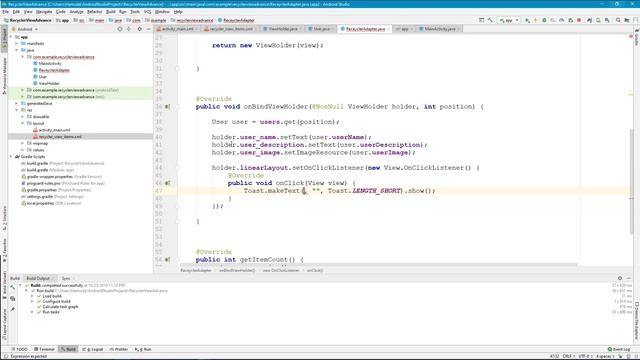Viewport: 640px width, 360px height.
Task: Click the Build panel gear icon
Action: point(620,278)
